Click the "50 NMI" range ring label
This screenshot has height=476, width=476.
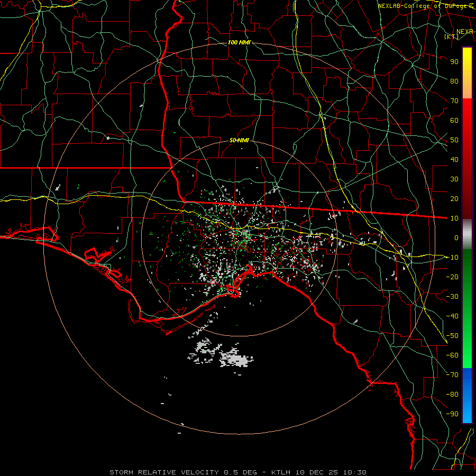click(239, 140)
